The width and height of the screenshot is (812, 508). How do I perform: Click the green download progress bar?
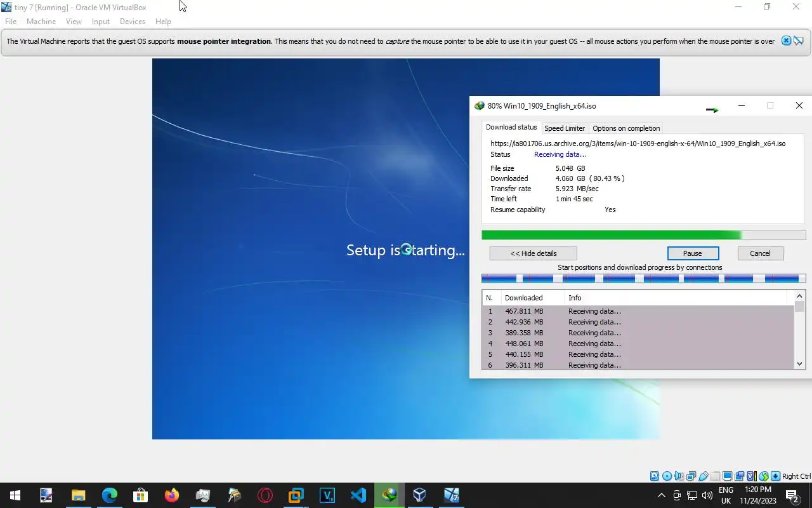pos(643,235)
